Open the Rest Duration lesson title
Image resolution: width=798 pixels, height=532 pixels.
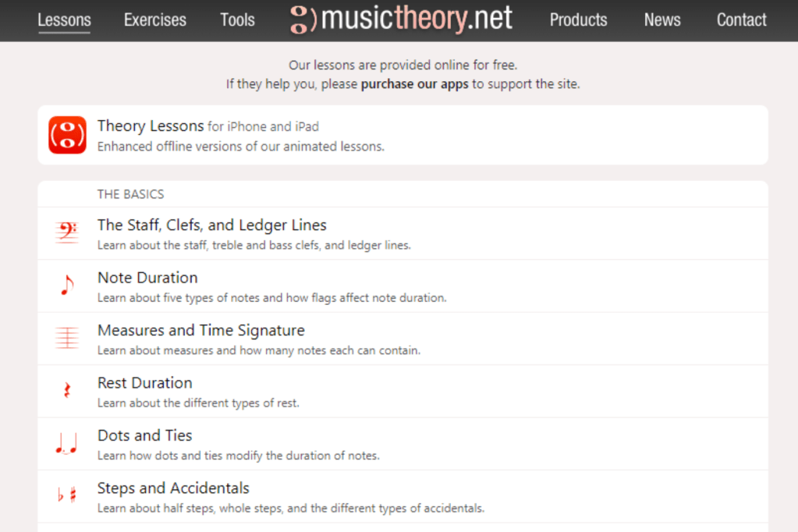pyautogui.click(x=144, y=383)
